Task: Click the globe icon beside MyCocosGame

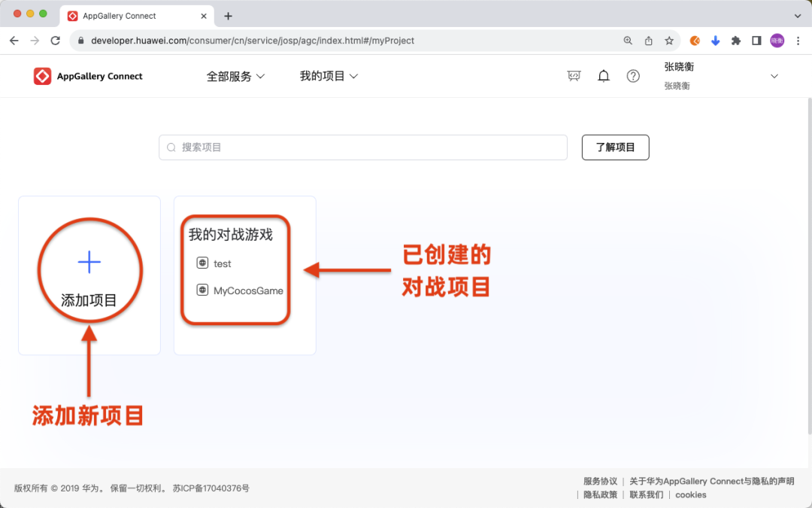Action: (x=202, y=290)
